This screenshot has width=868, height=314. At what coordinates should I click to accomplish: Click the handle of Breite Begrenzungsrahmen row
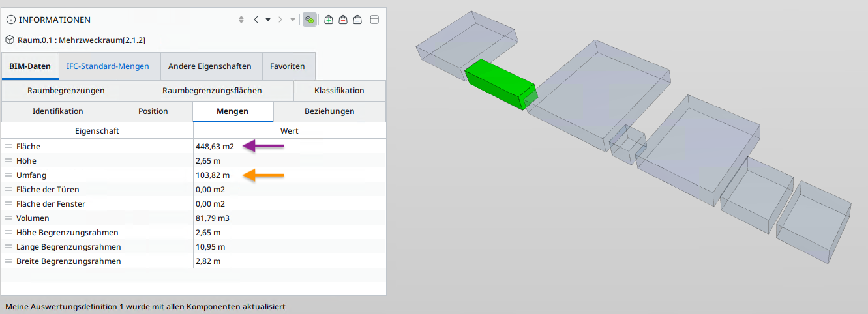point(8,261)
